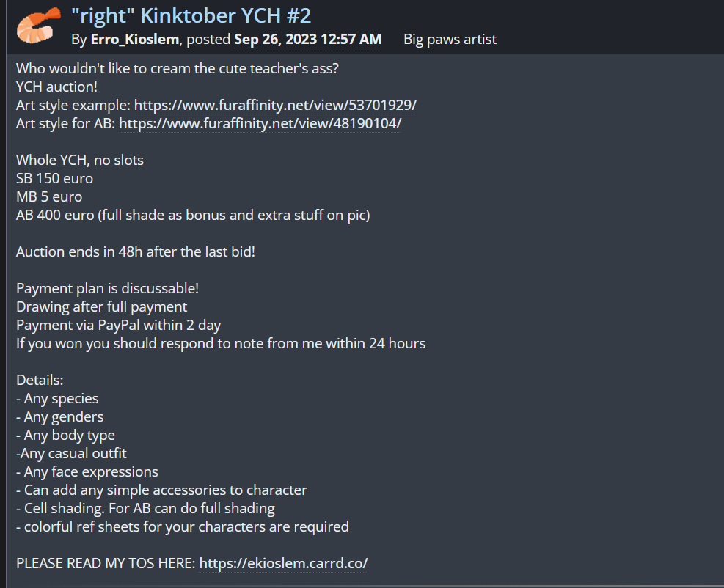Open the Erro_Kioslem user profile link
Screen dimensions: 724x588
[x=134, y=39]
